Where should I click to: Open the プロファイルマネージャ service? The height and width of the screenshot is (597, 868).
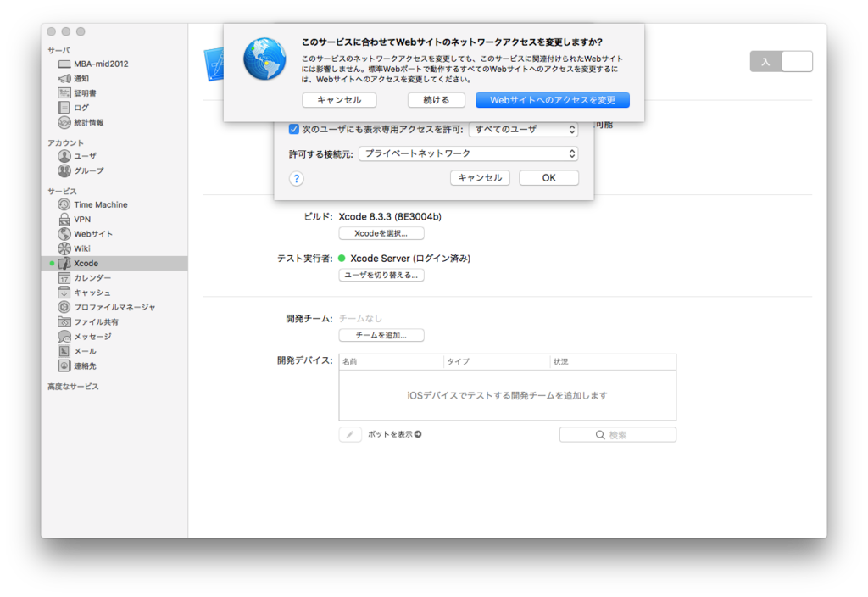pos(103,306)
